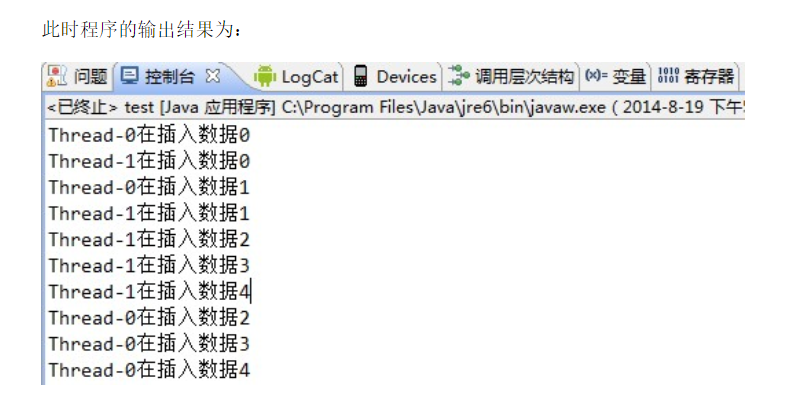785x404 pixels.
Task: Select the 控制台 tab
Action: pyautogui.click(x=169, y=77)
